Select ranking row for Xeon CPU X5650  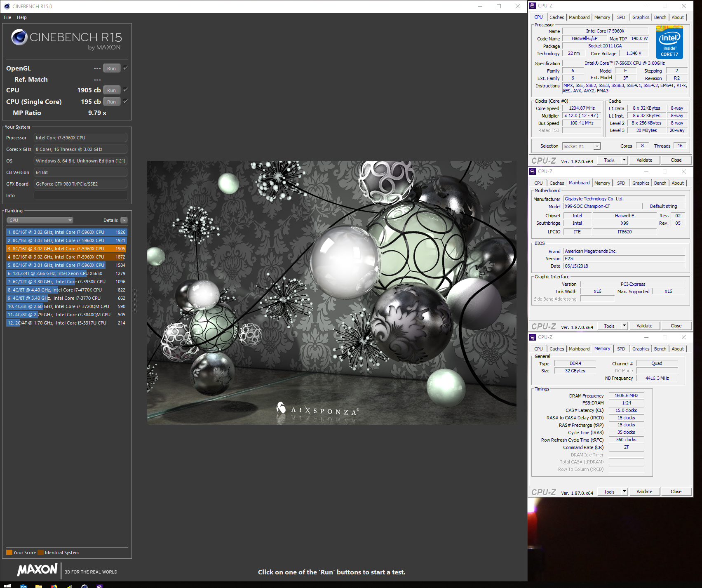click(x=66, y=273)
